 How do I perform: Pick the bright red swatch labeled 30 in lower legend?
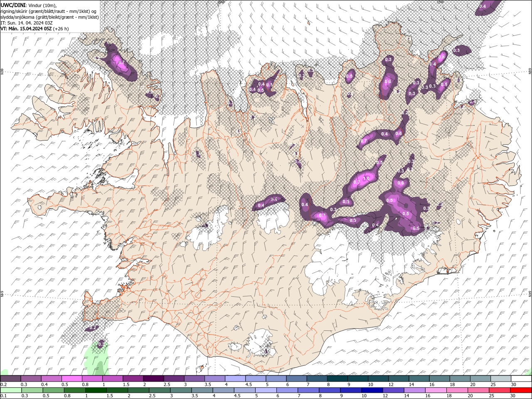[521, 390]
